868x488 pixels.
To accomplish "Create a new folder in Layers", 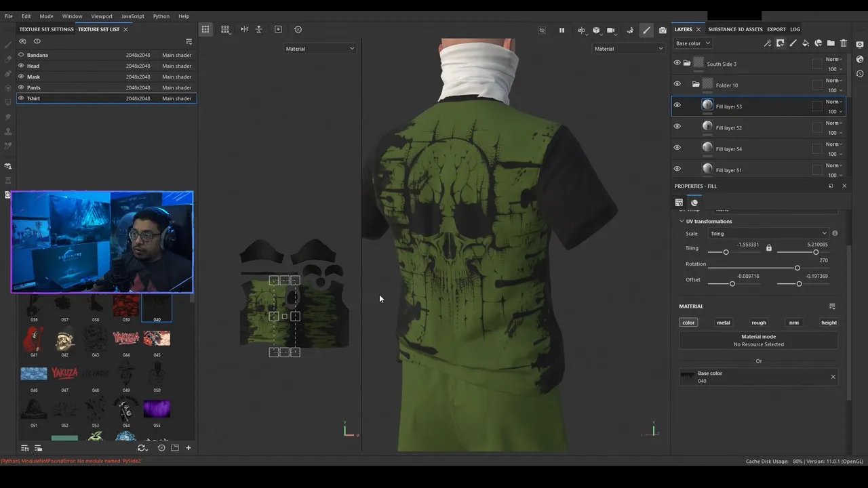I will pos(831,43).
